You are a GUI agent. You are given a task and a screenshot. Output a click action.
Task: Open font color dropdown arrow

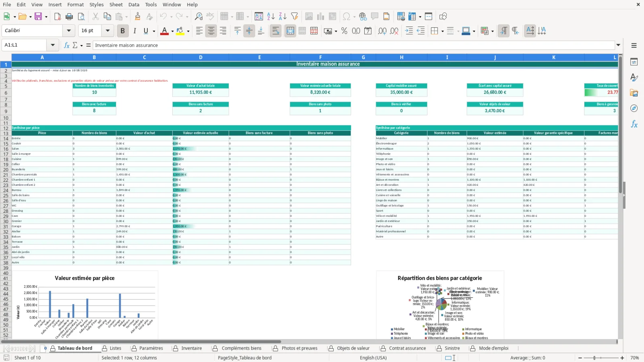pyautogui.click(x=172, y=31)
